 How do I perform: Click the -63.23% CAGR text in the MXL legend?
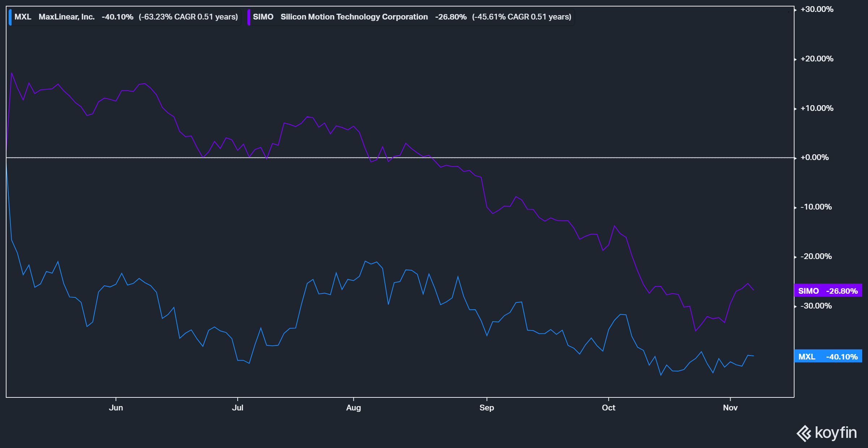click(x=188, y=17)
